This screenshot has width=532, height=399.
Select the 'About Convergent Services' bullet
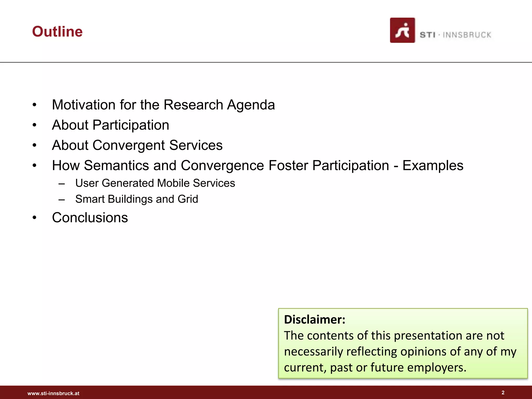[x=137, y=145]
